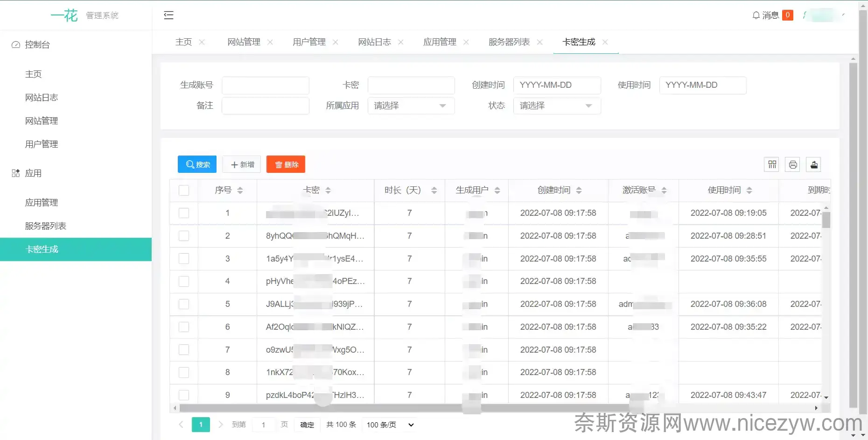
Task: Check the checkbox for row 1
Action: (x=184, y=213)
